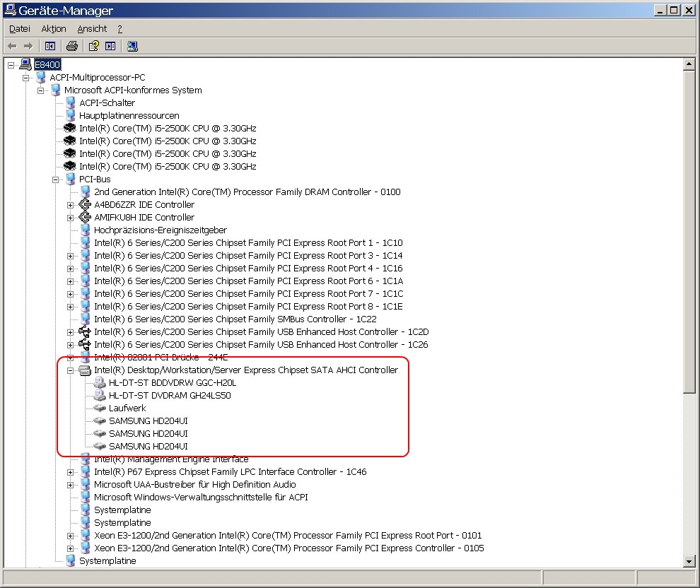
Task: Maximize the Geräte-Manager window
Action: 674,10
